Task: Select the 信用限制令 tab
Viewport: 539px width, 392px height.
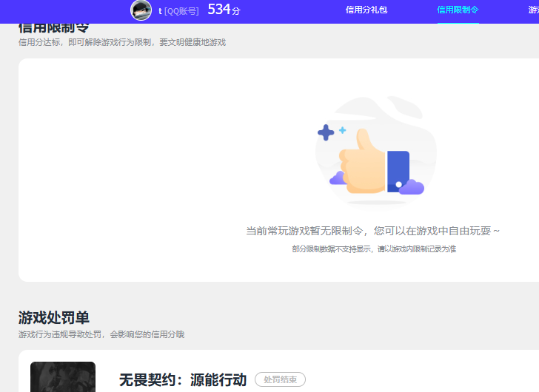Action: pos(458,10)
